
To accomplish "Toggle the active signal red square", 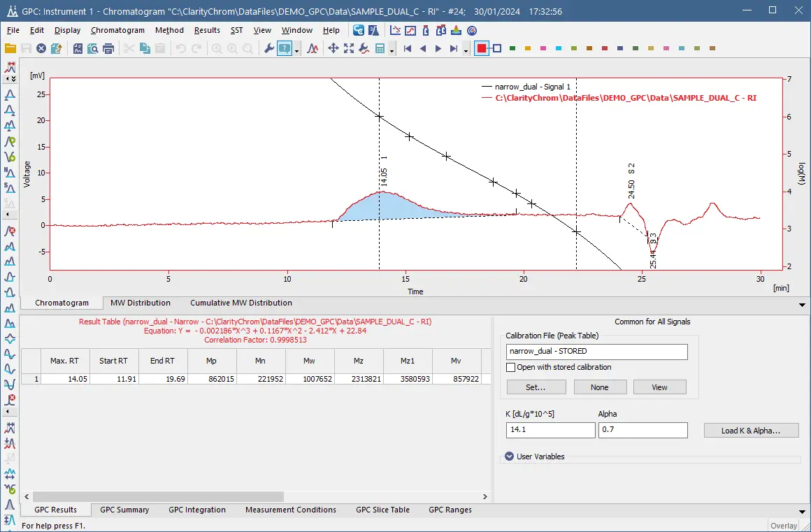I will (481, 48).
